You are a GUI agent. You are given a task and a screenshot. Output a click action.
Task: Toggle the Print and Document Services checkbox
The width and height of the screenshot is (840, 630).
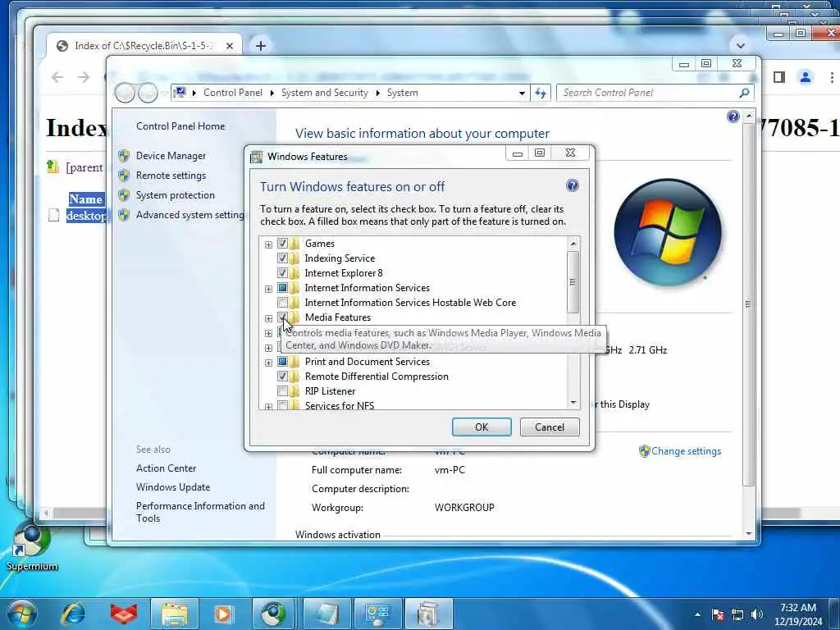coord(282,362)
